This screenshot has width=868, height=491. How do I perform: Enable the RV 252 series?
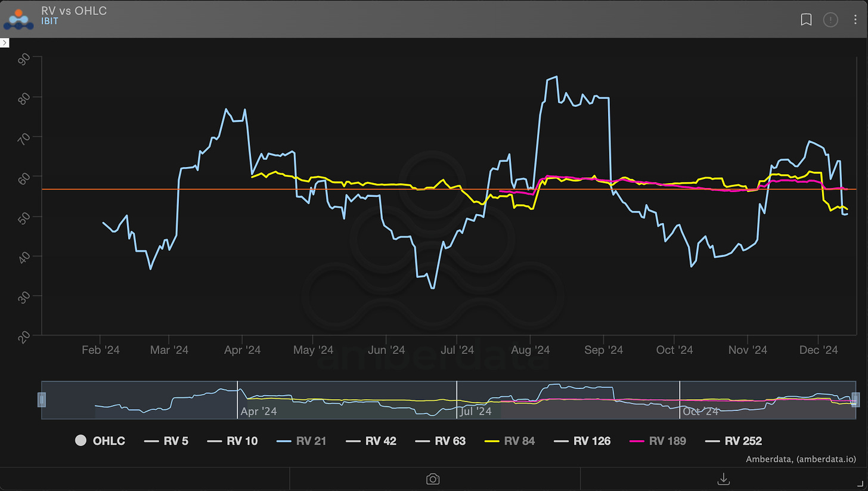733,441
